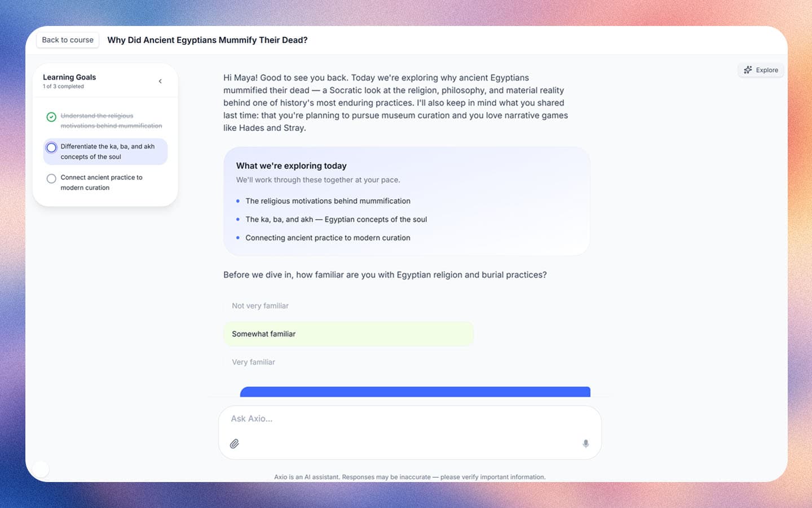Collapse the Learning Goals panel chevron
Viewport: 812px width, 508px height.
160,81
